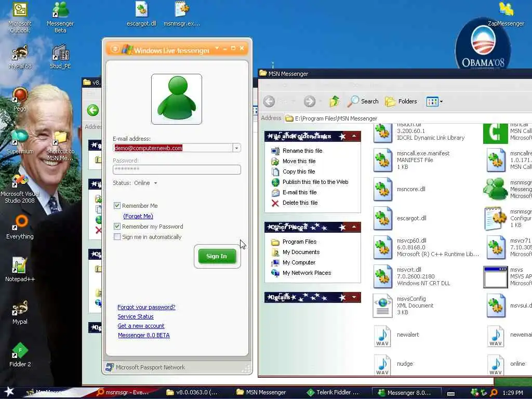The height and width of the screenshot is (399, 532).
Task: Launch Microsoft Visual Studio 2008 shortcut
Action: (x=20, y=188)
